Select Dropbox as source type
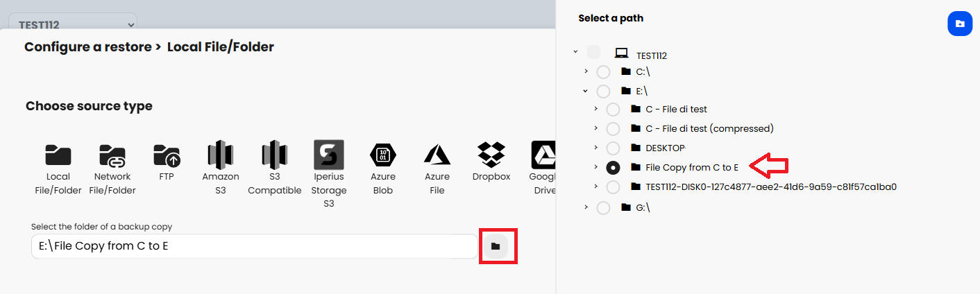Image resolution: width=980 pixels, height=294 pixels. point(491,156)
